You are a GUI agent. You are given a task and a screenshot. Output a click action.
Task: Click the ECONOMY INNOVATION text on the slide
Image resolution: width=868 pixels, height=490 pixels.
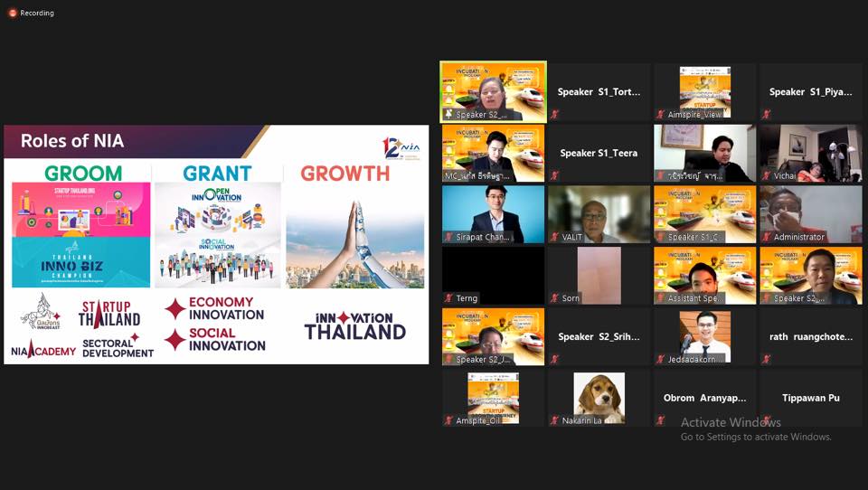pyautogui.click(x=226, y=308)
